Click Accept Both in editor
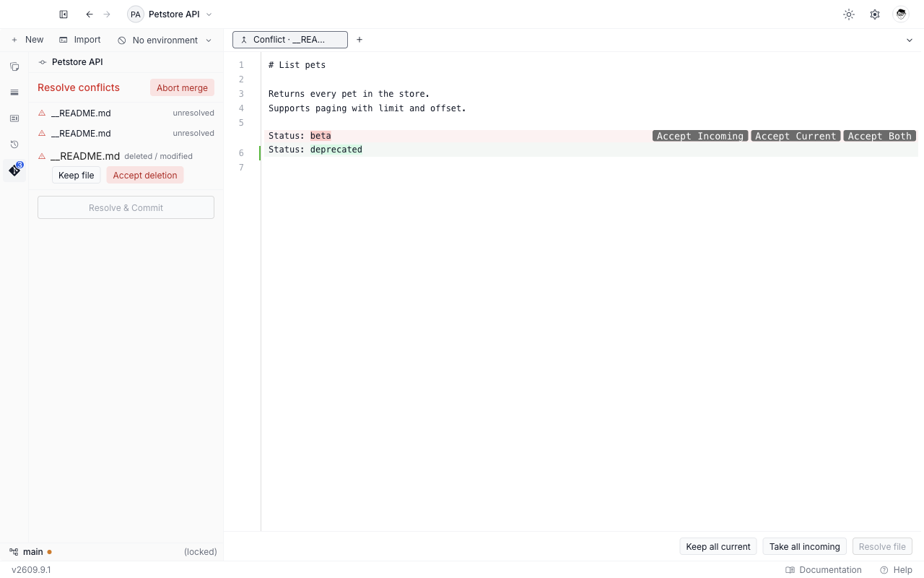924x578 pixels. tap(879, 136)
